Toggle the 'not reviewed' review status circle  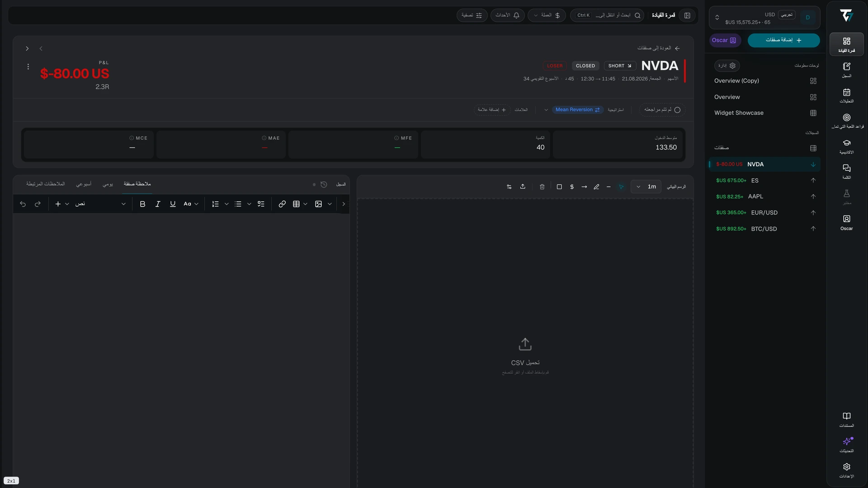point(677,110)
